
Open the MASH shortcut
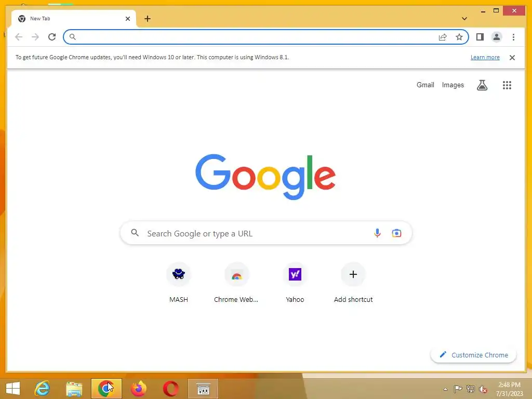pyautogui.click(x=179, y=282)
